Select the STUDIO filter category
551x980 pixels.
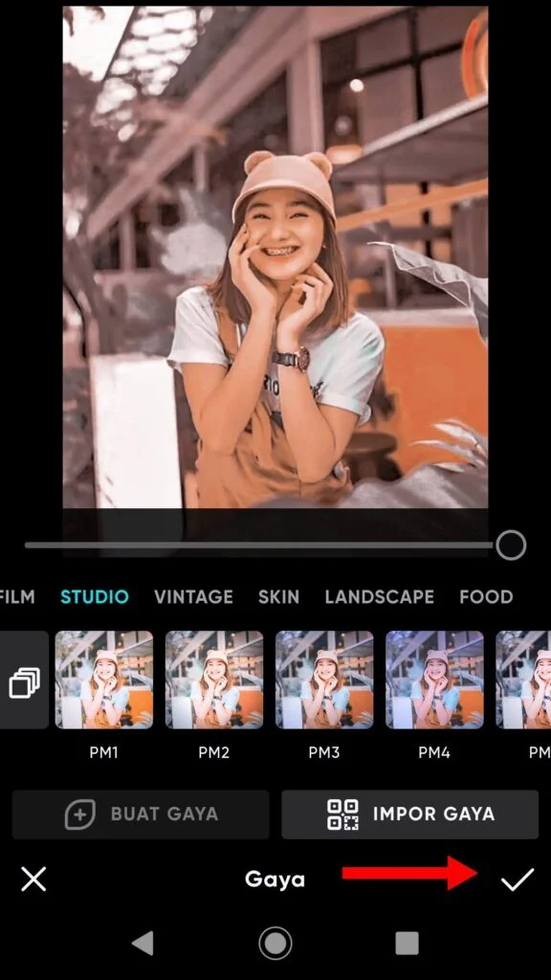(95, 597)
